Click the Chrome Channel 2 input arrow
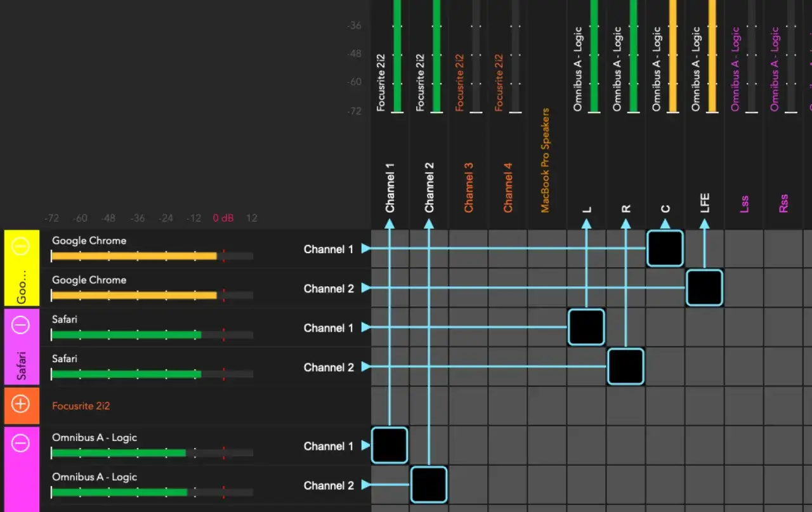This screenshot has width=812, height=512. coord(365,288)
